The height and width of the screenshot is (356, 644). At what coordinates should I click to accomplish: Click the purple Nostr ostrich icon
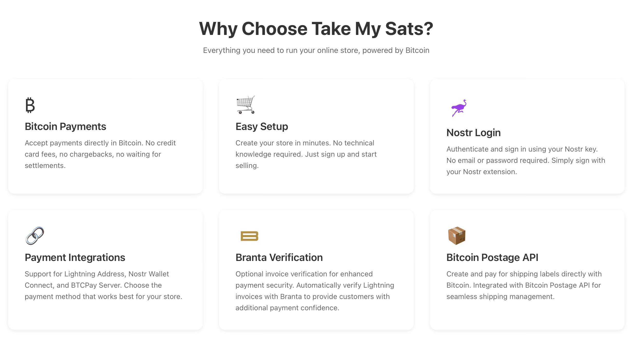(459, 108)
